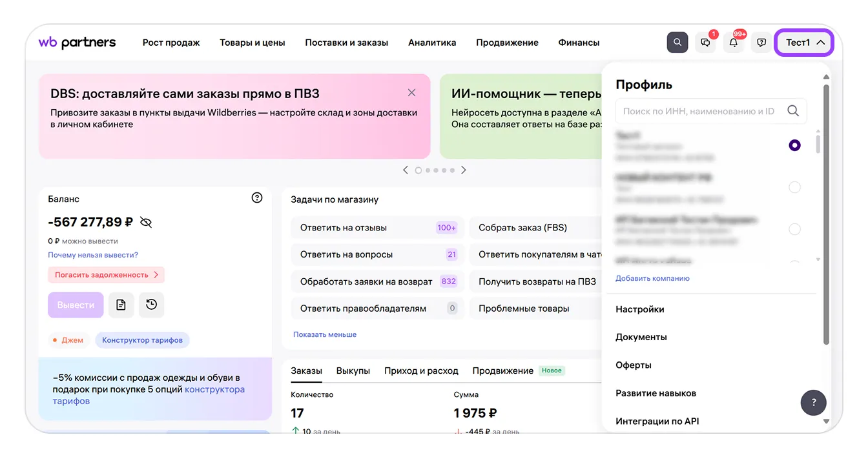Hide balance amount with eye icon
The width and height of the screenshot is (868, 457).
coord(146,222)
